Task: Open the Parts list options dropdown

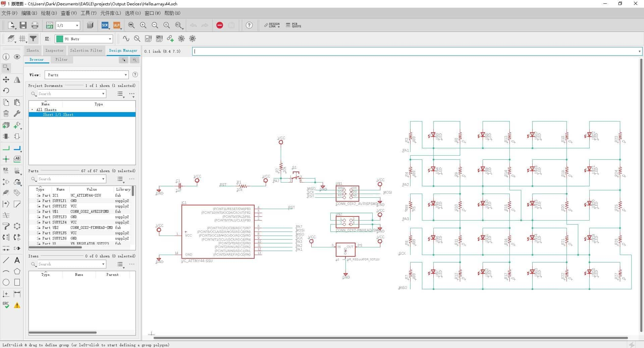Action: tap(121, 179)
